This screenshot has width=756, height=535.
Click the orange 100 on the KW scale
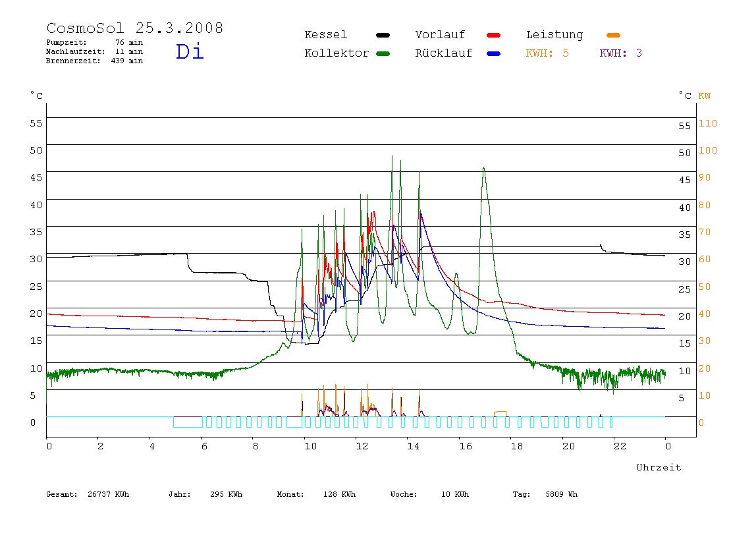pos(708,150)
